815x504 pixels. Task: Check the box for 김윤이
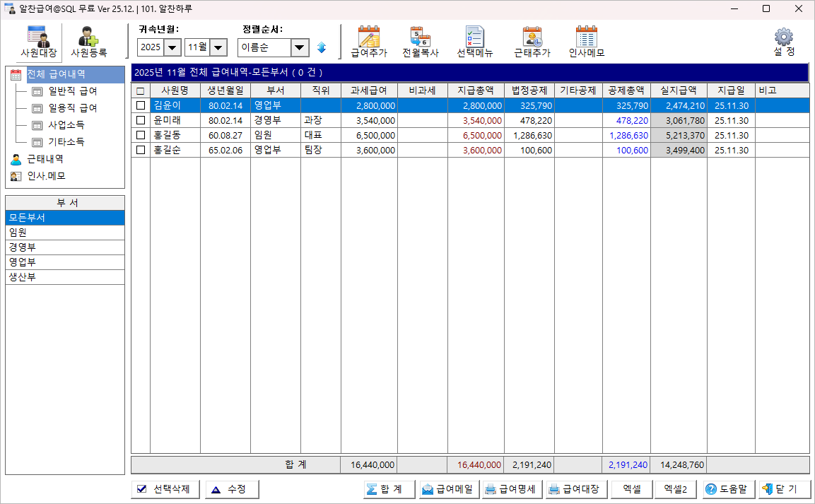[x=141, y=105]
